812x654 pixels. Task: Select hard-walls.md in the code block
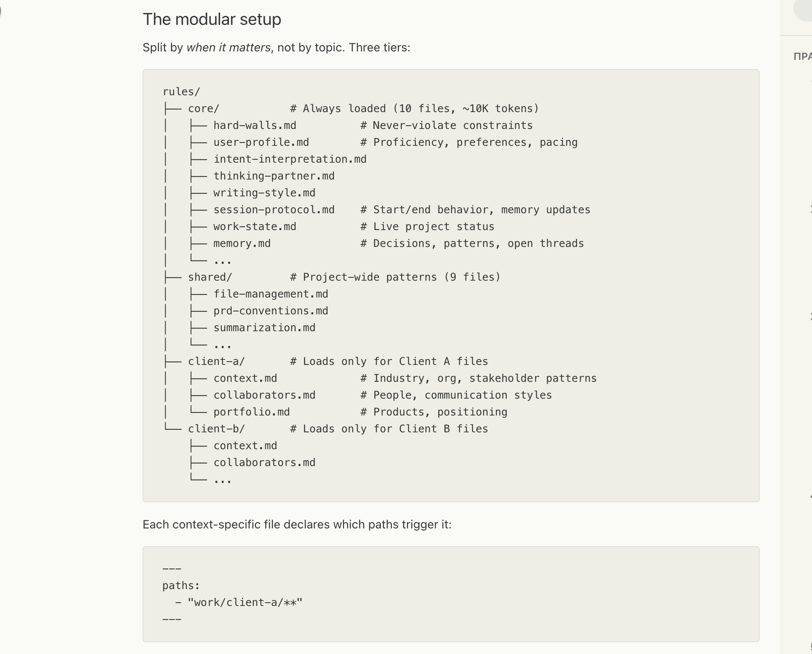pos(255,125)
